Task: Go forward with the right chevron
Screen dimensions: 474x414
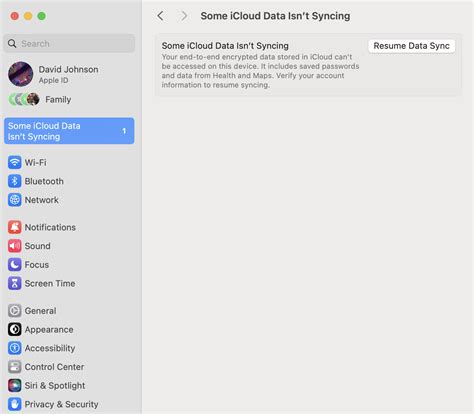Action: pos(184,16)
